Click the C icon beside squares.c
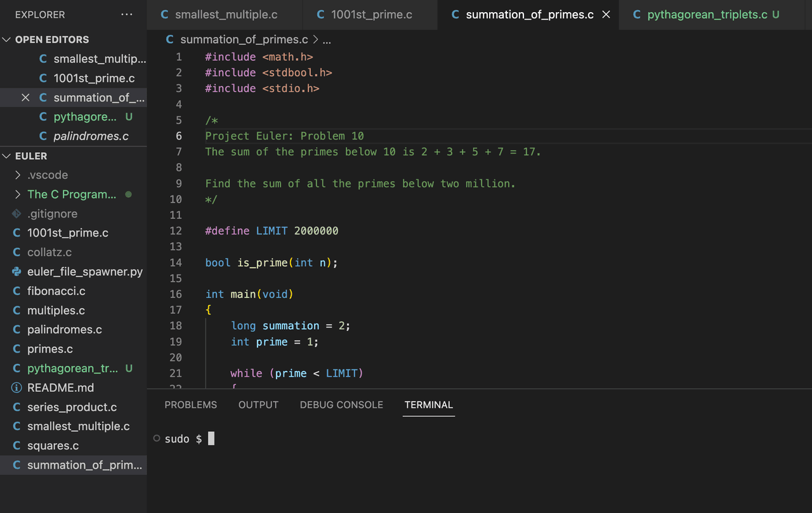This screenshot has height=513, width=812. click(17, 446)
